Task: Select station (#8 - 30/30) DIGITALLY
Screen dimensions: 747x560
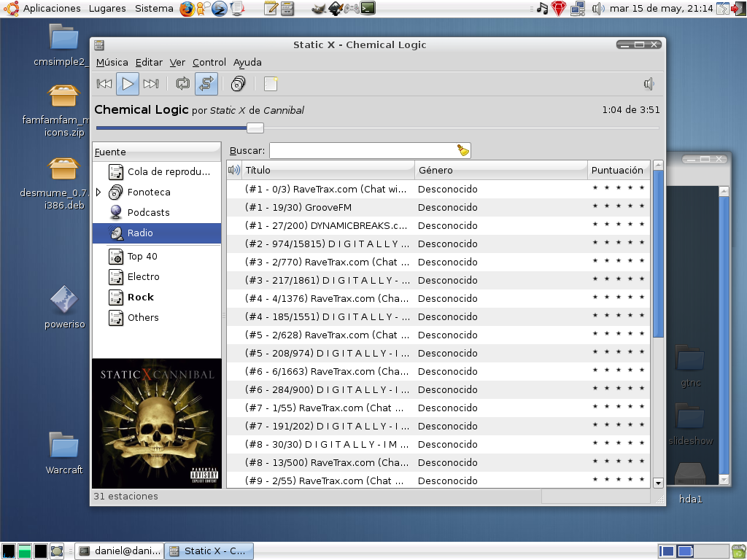Action: click(x=438, y=444)
